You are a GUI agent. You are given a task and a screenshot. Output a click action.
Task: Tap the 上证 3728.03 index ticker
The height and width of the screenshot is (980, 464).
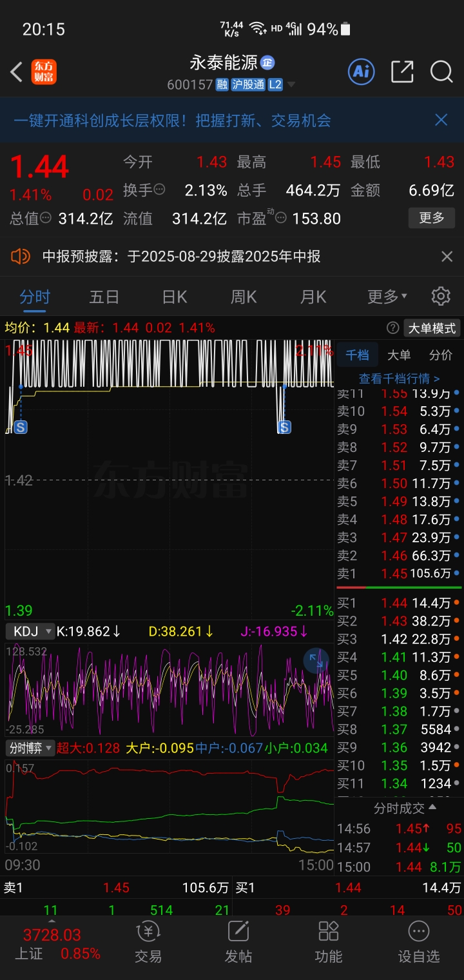(52, 944)
